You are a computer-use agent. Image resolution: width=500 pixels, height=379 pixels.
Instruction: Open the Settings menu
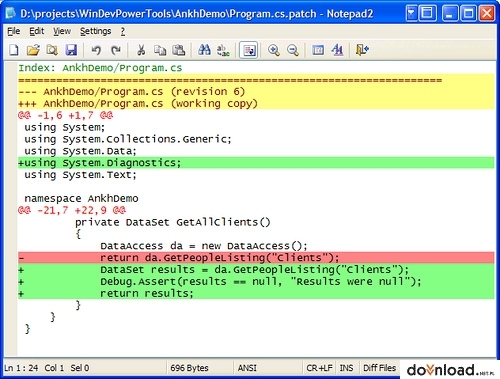pos(96,31)
